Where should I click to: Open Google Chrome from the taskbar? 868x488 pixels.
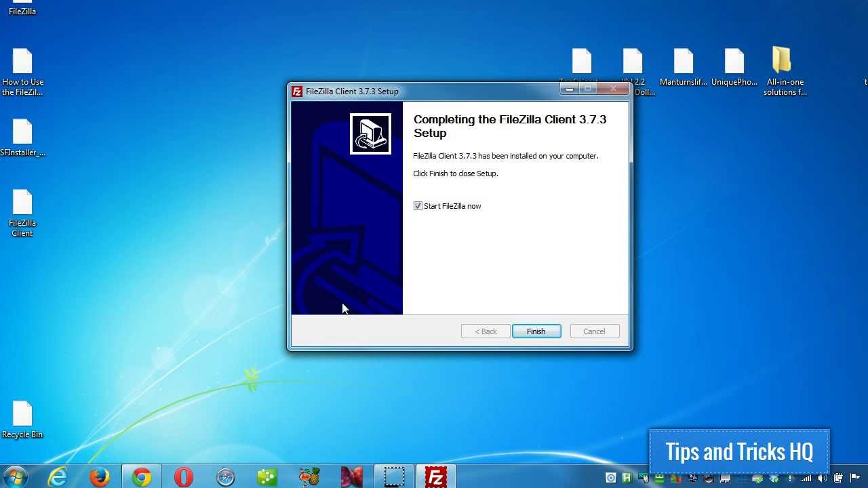click(142, 477)
